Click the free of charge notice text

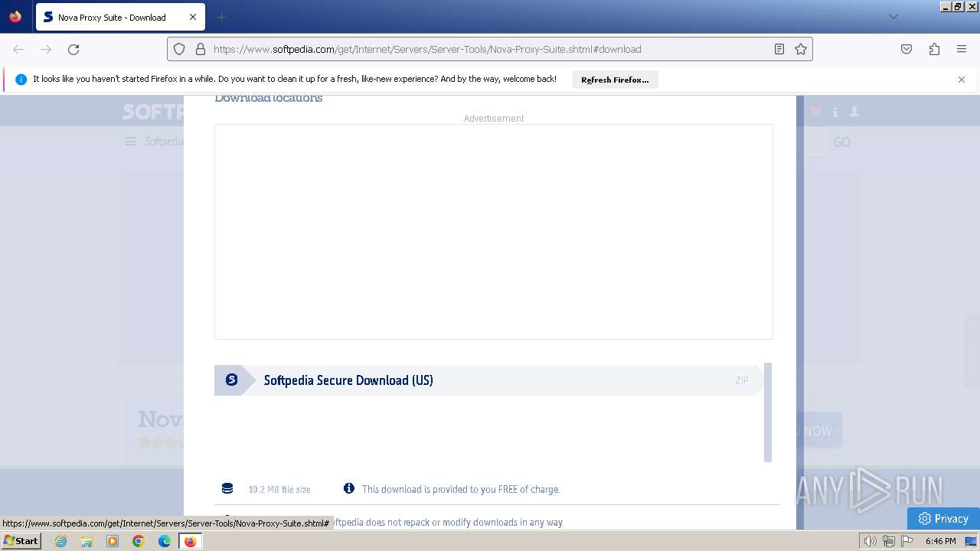[461, 490]
